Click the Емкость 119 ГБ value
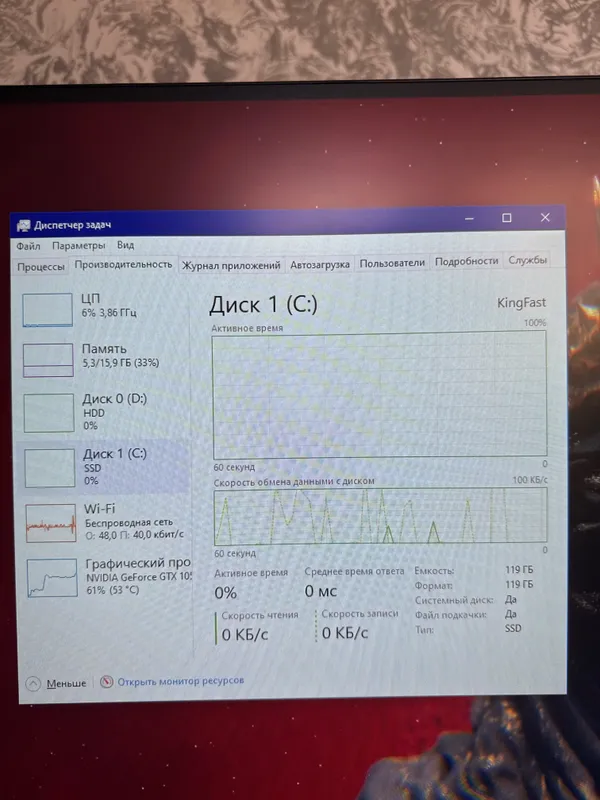 [519, 570]
